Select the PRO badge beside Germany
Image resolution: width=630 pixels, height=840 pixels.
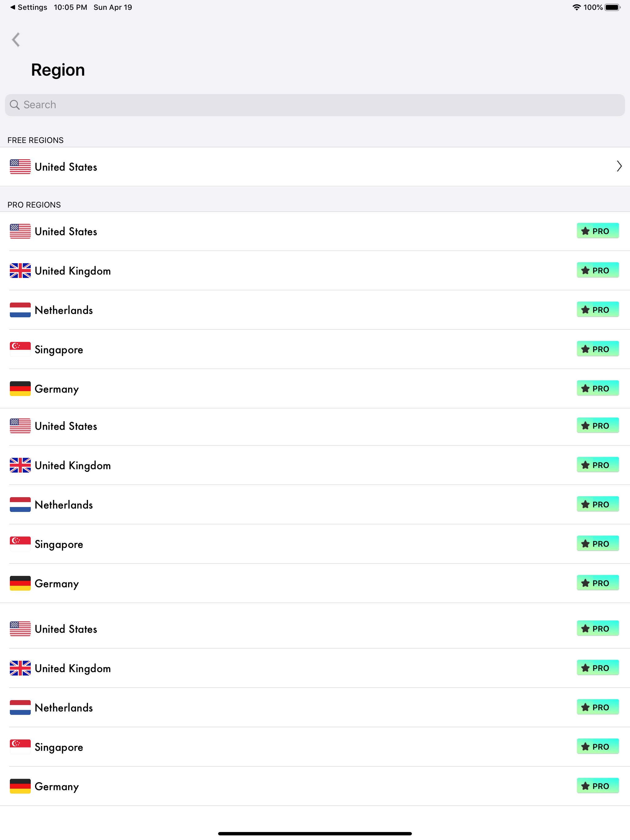click(597, 388)
